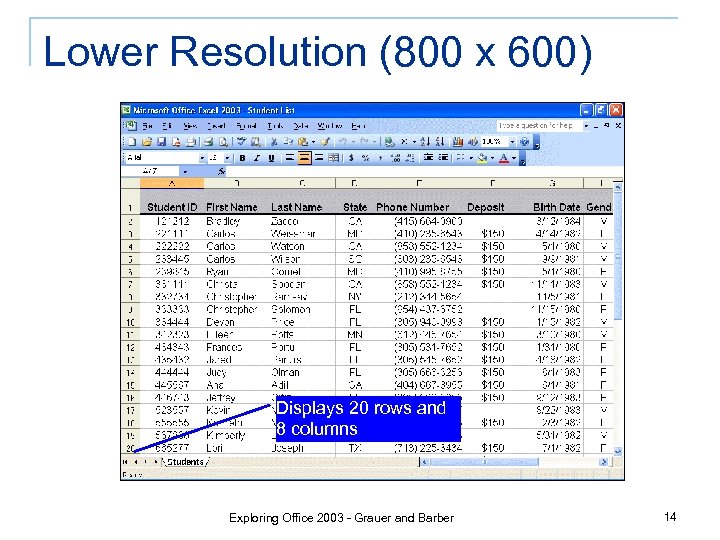Click the Increase Indent icon

coord(443,158)
